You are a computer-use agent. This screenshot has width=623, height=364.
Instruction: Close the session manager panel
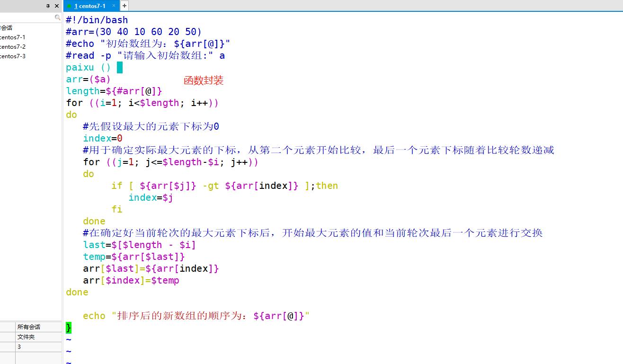[57, 6]
